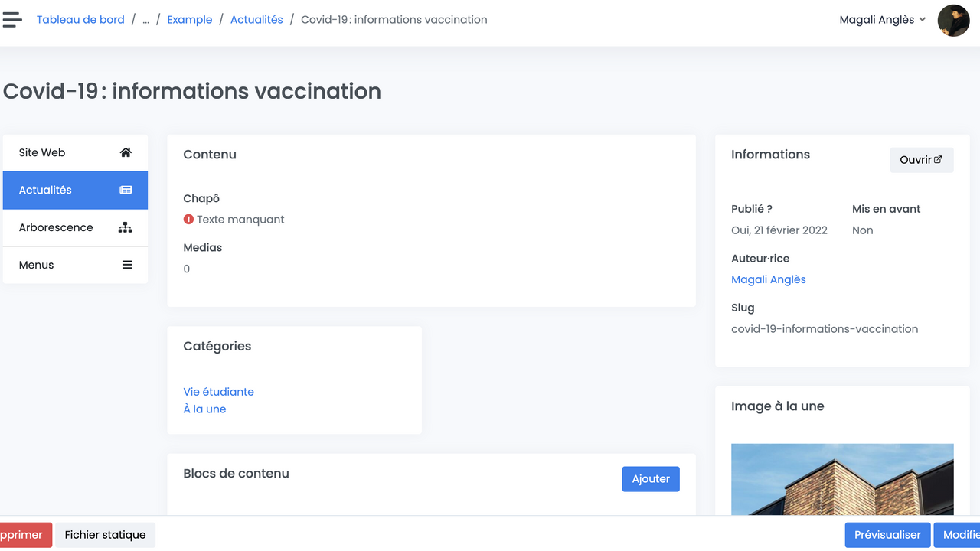This screenshot has height=551, width=980.
Task: Click the Arborescence sitemap icon
Action: pos(126,227)
